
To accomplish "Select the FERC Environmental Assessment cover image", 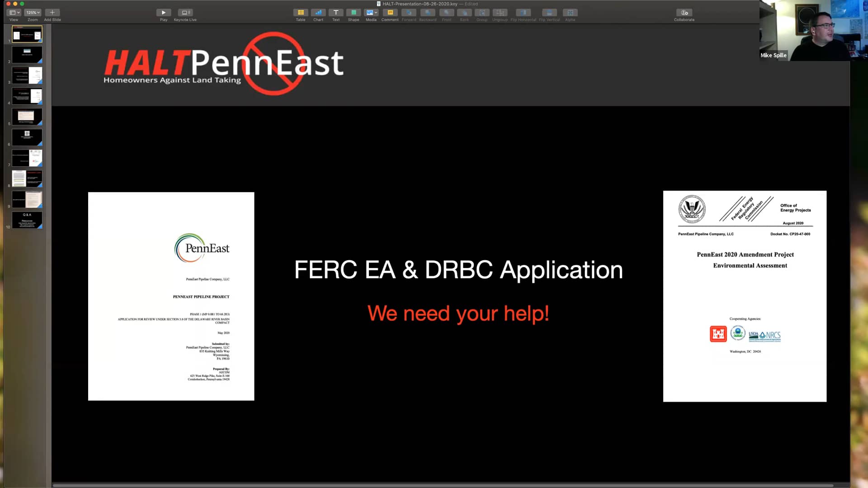I will tap(745, 296).
